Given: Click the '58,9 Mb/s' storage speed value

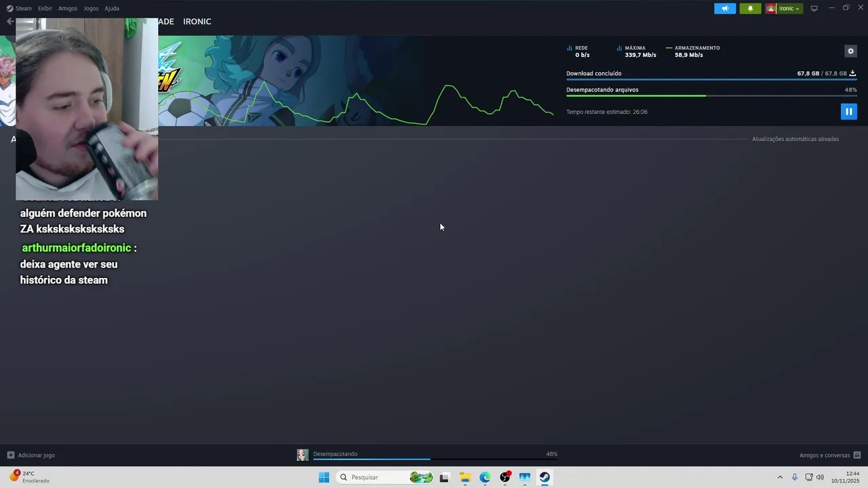Looking at the screenshot, I should [688, 55].
